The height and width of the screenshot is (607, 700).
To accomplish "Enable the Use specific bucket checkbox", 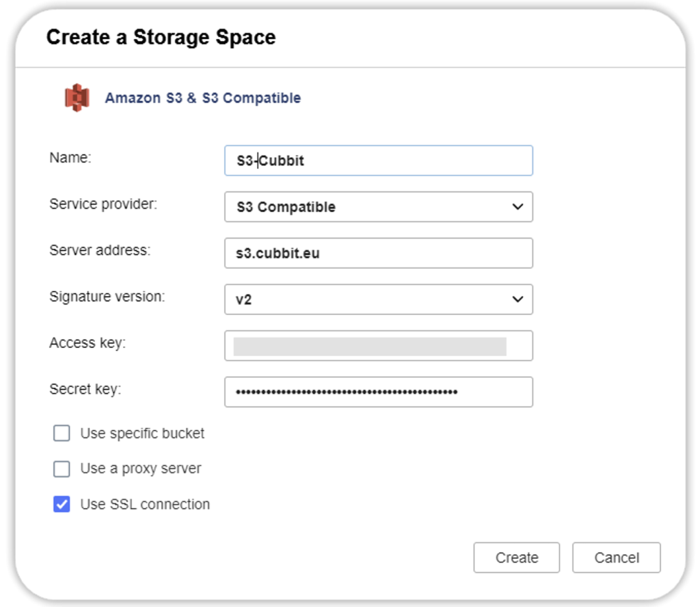I will [62, 433].
